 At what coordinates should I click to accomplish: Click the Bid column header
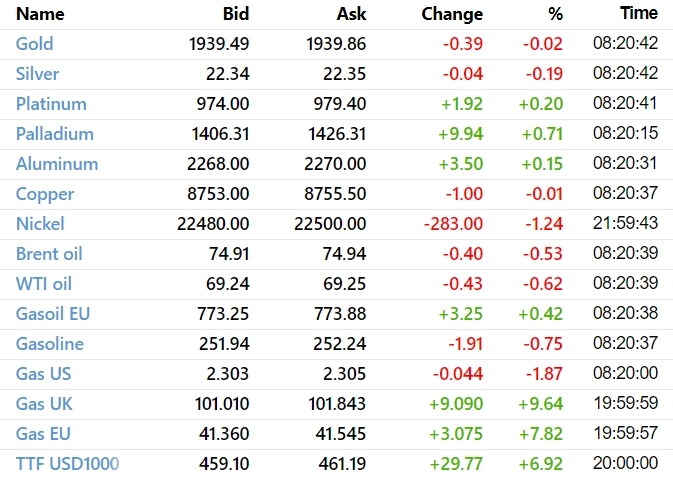click(x=235, y=14)
